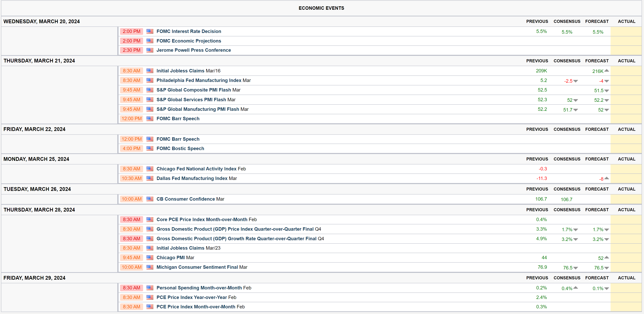
Task: Open Michigan Consumer Sentiment Final event
Action: coord(197,267)
